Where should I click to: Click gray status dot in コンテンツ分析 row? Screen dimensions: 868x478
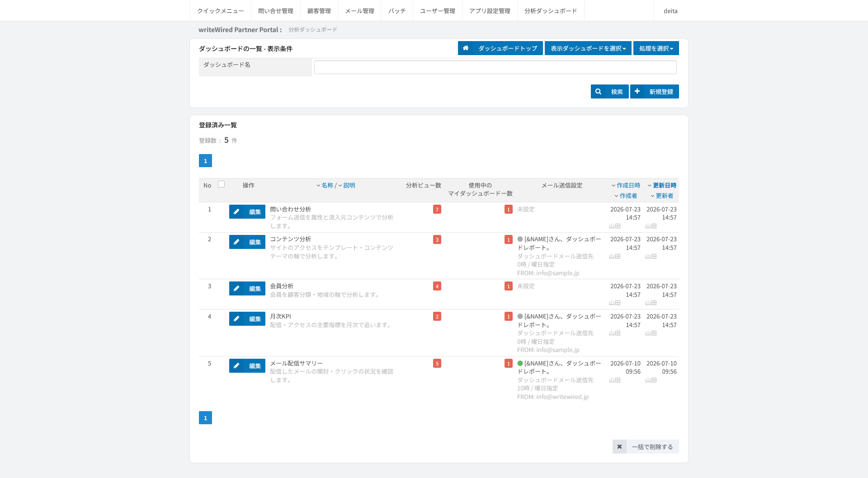pyautogui.click(x=520, y=239)
